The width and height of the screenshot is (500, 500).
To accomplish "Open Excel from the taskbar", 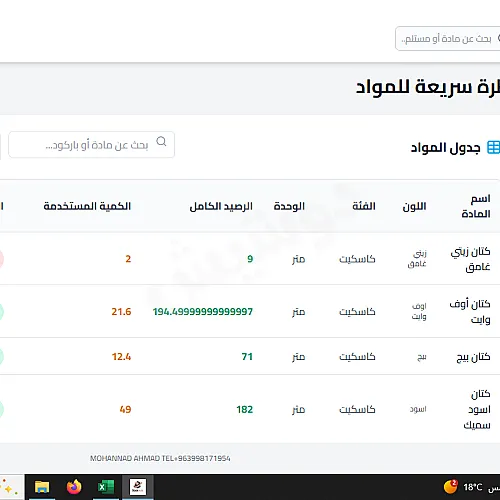I will (x=106, y=487).
